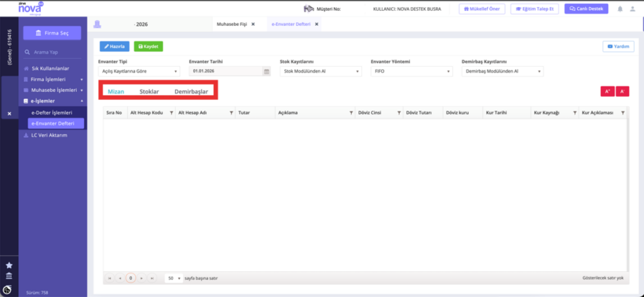644x297 pixels.
Task: Go to the next grid page
Action: coord(142,278)
